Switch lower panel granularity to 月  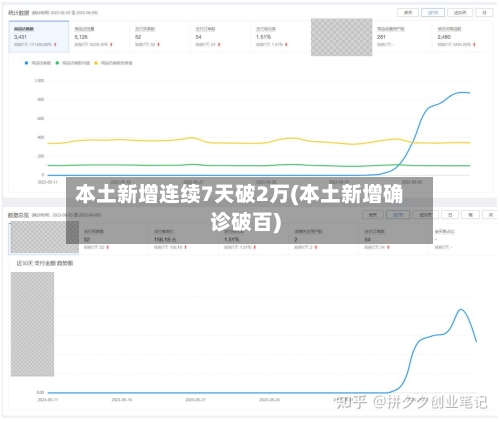490,215
